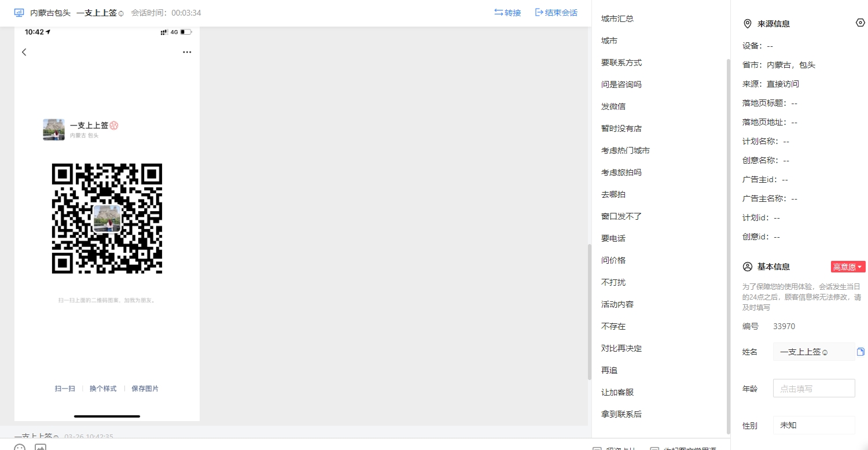The width and height of the screenshot is (868, 450).
Task: Click the 来源：直接访问 text
Action: coord(771,84)
